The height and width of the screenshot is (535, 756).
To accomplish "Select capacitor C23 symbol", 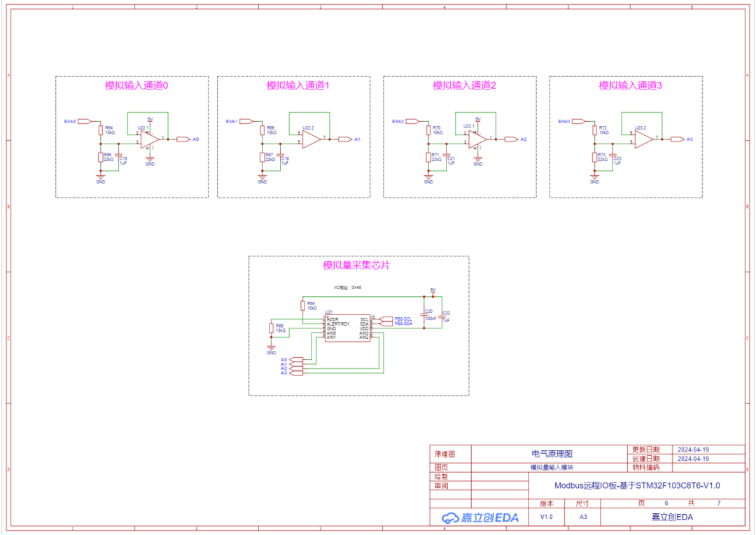I will [x=612, y=155].
